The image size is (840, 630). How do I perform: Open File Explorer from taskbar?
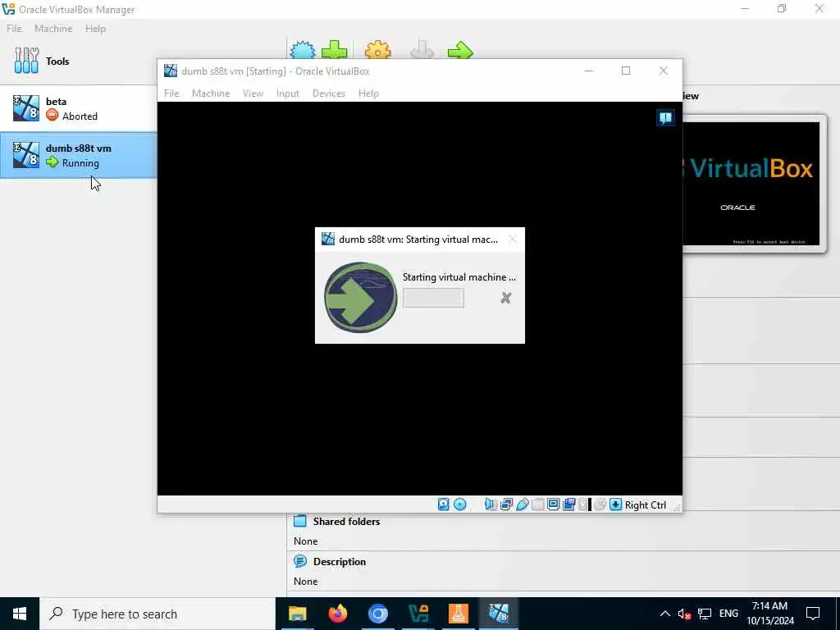(x=297, y=614)
